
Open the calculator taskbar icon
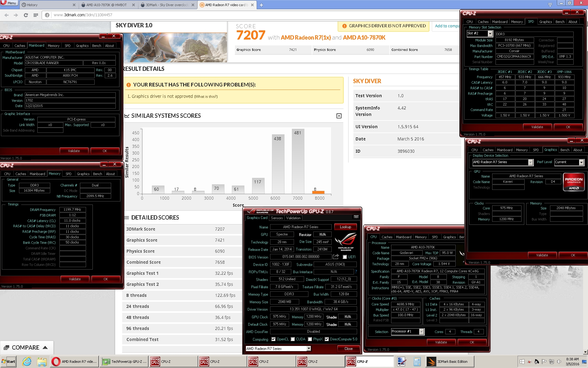tap(417, 362)
